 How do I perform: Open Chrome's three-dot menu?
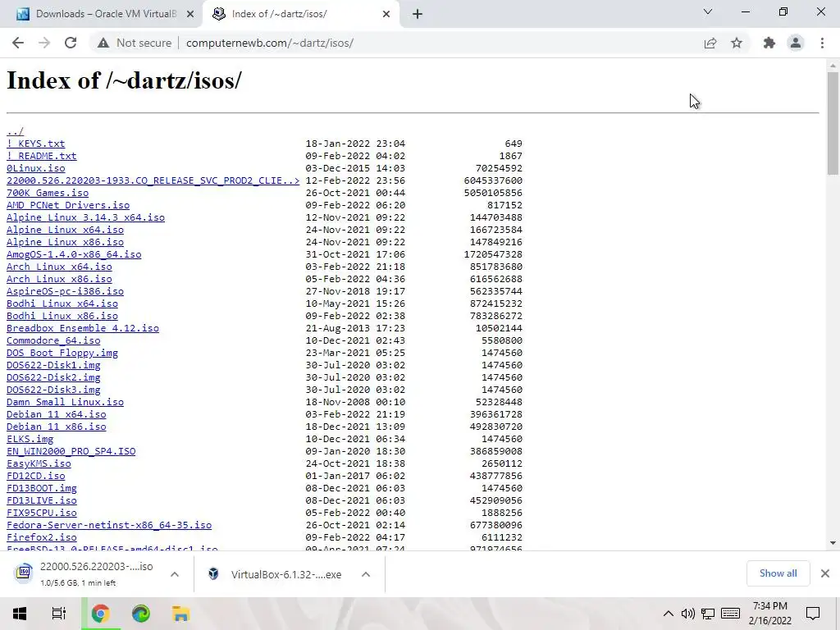[x=822, y=43]
